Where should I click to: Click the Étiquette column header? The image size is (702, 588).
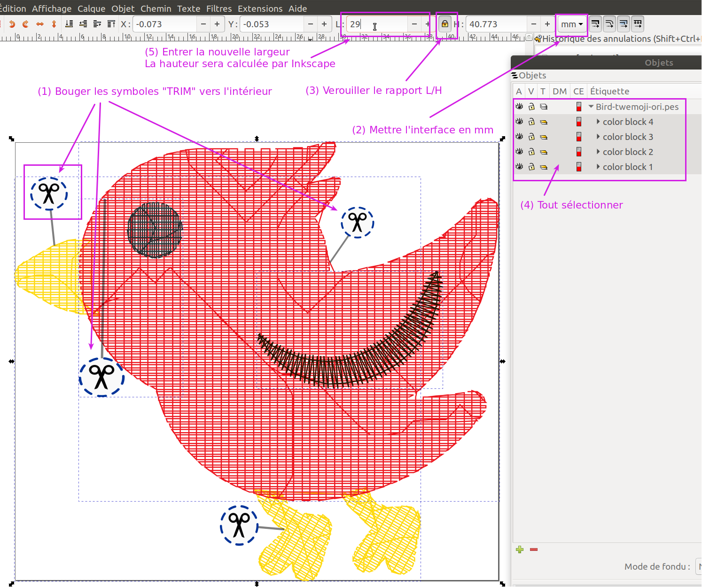point(609,91)
